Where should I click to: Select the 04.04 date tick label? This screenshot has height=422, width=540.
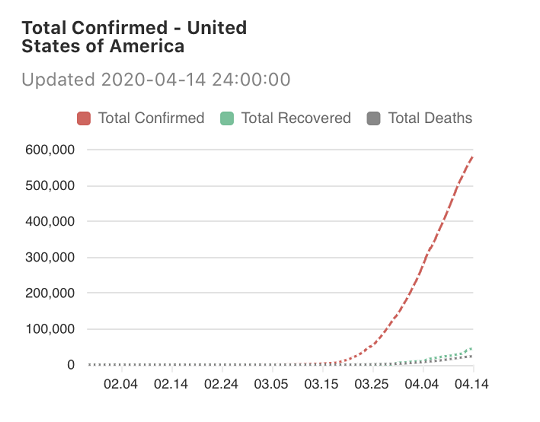pos(422,384)
